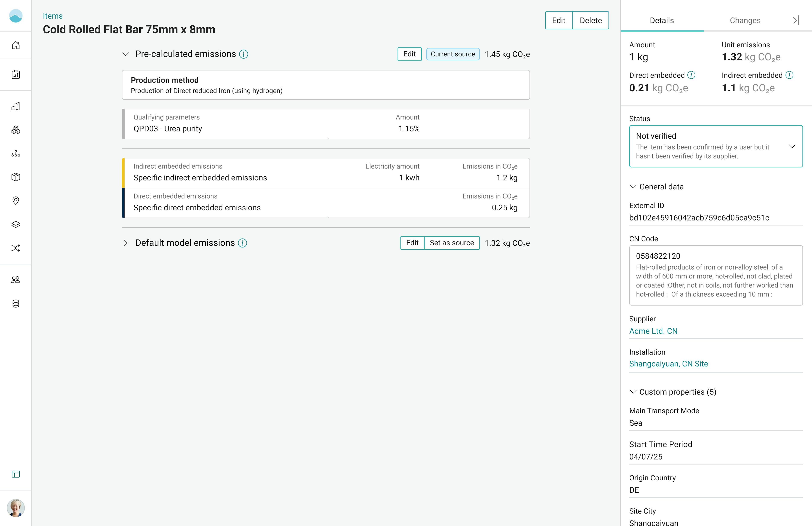Expand the Default model emissions section
Screen dimensions: 812x526
[x=126, y=243]
